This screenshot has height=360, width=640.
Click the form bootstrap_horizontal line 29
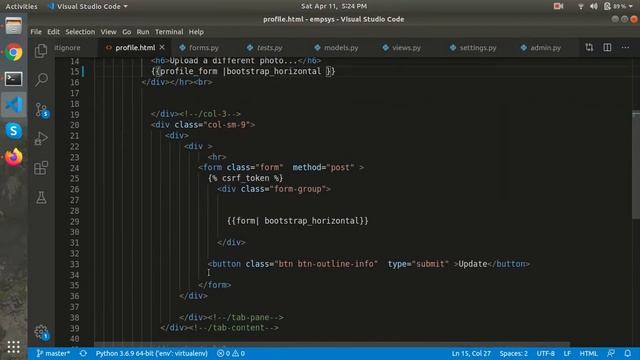(x=298, y=221)
